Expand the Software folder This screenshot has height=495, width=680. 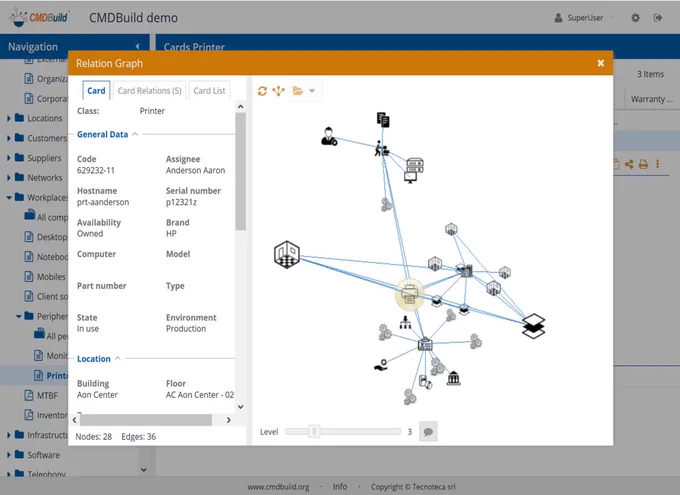[x=8, y=455]
